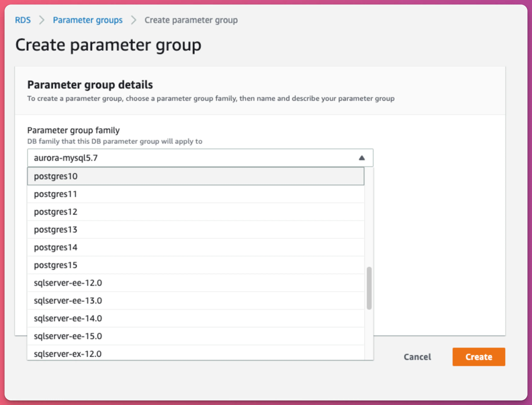Image resolution: width=532 pixels, height=405 pixels.
Task: Click the dropdown list scrollbar thumb
Action: [x=369, y=288]
